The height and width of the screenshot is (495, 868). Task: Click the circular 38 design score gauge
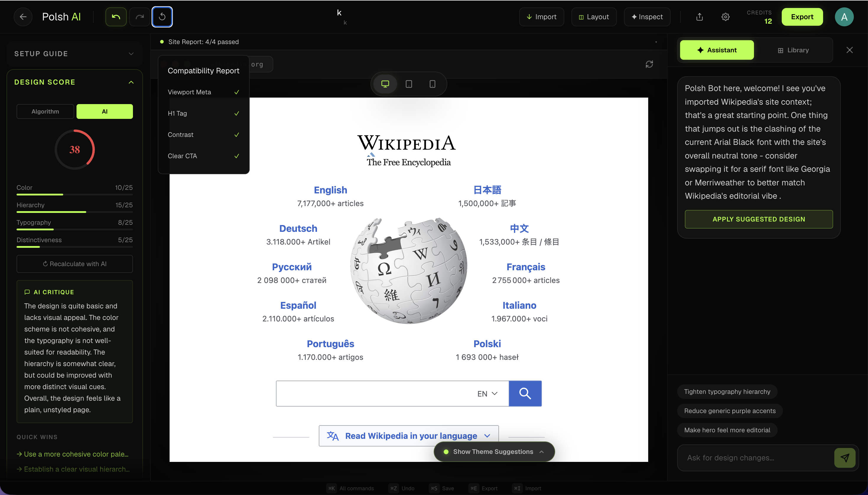pos(75,149)
